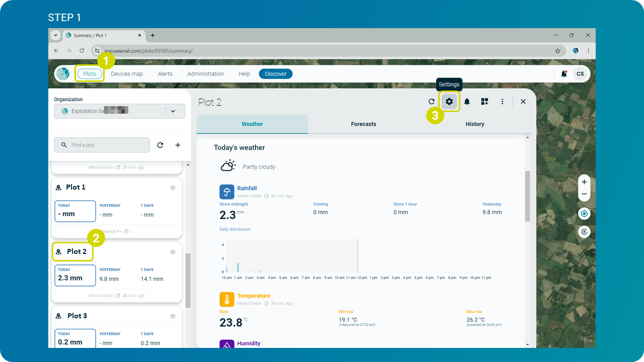Open notifications bell in top bar
This screenshot has height=362, width=644.
pos(564,74)
